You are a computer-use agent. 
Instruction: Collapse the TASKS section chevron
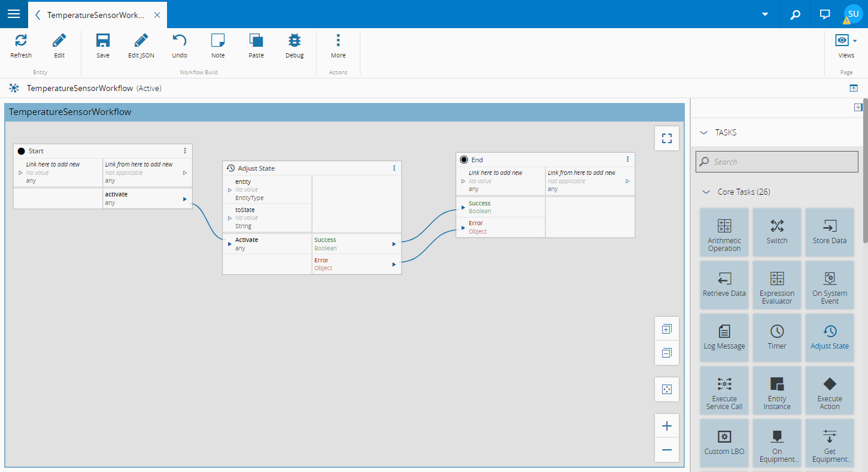click(x=703, y=132)
